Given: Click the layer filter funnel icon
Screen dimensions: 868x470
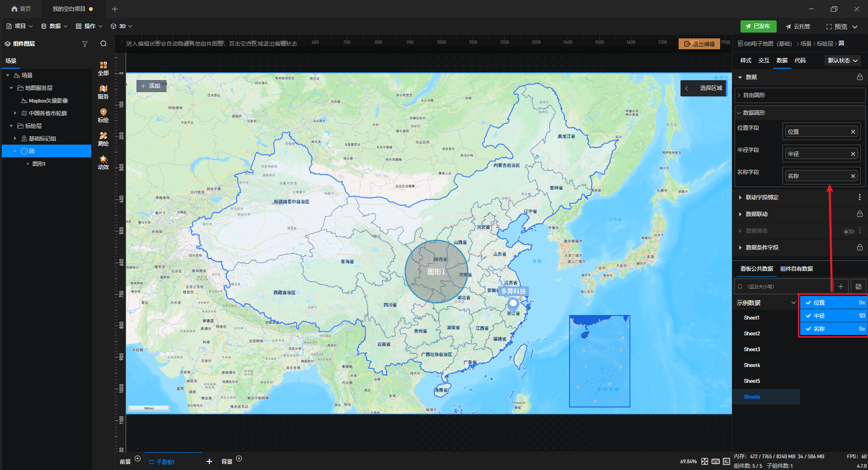Looking at the screenshot, I should 85,44.
